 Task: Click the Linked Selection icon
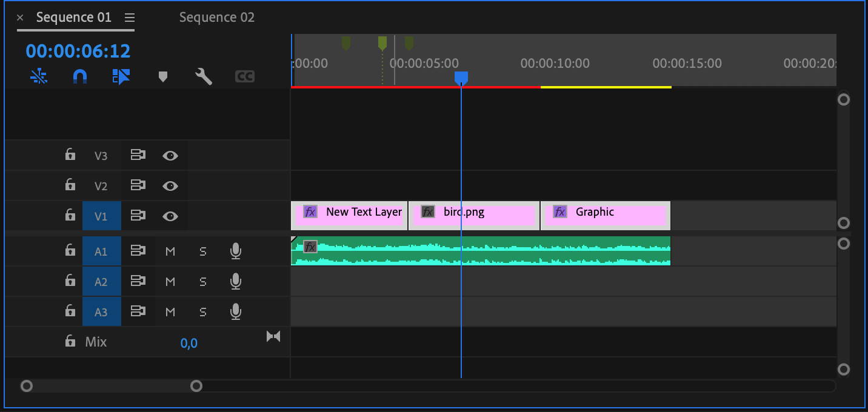[121, 76]
